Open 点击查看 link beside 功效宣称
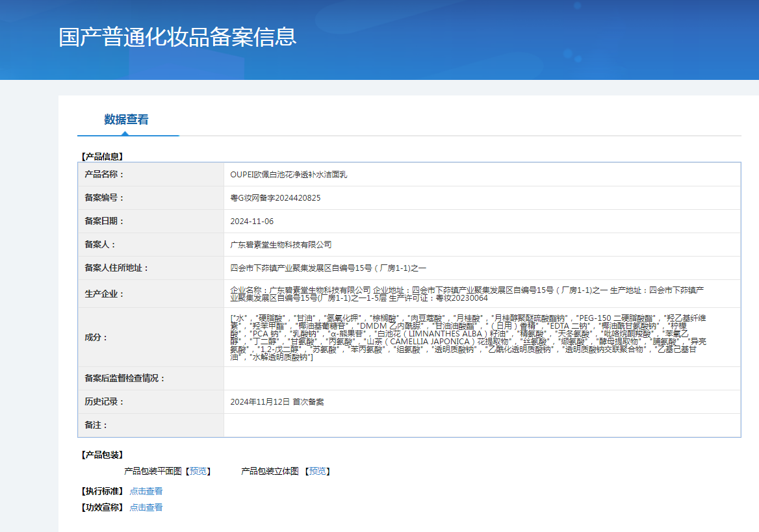 (x=146, y=507)
